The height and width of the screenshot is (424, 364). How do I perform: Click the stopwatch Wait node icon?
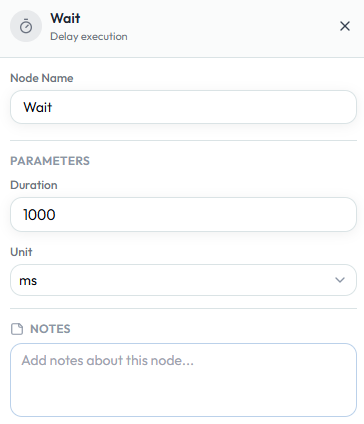(26, 26)
